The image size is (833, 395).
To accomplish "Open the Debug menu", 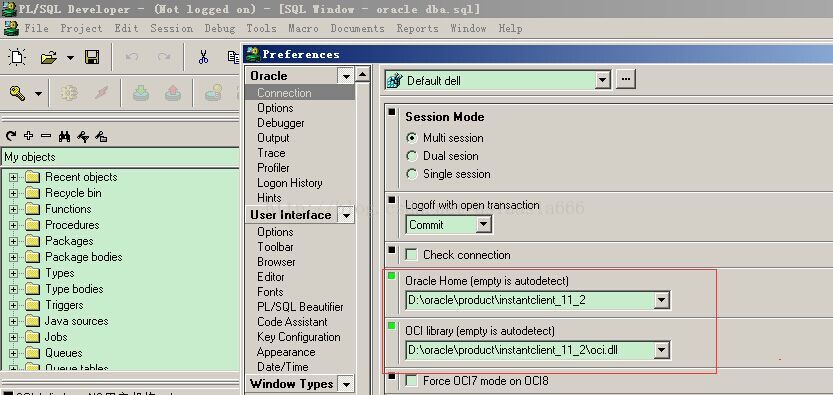I will click(x=220, y=28).
